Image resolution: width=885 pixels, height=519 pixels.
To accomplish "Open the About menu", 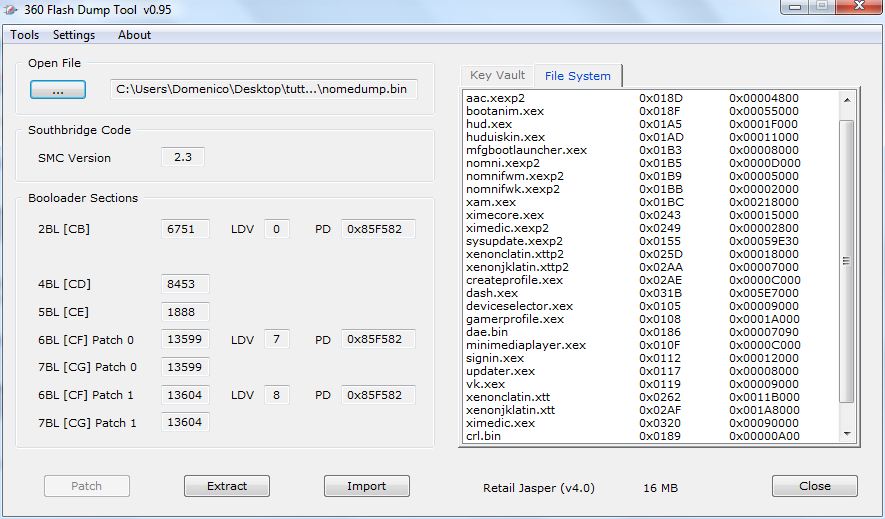I will coord(134,35).
